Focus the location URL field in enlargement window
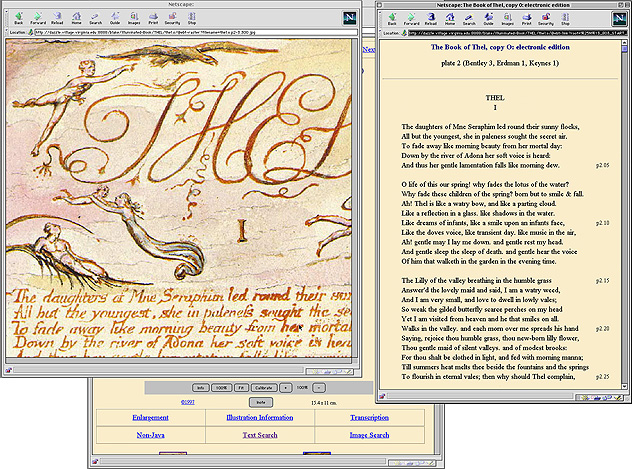The width and height of the screenshot is (632, 469). click(x=196, y=32)
